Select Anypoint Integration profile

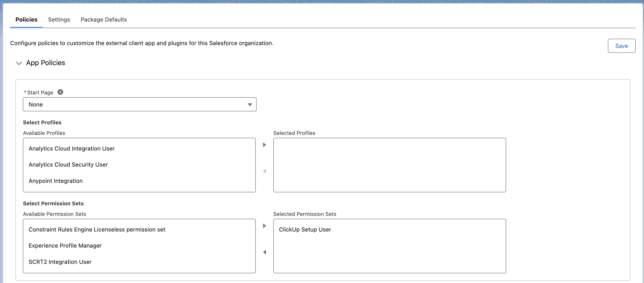point(139,181)
